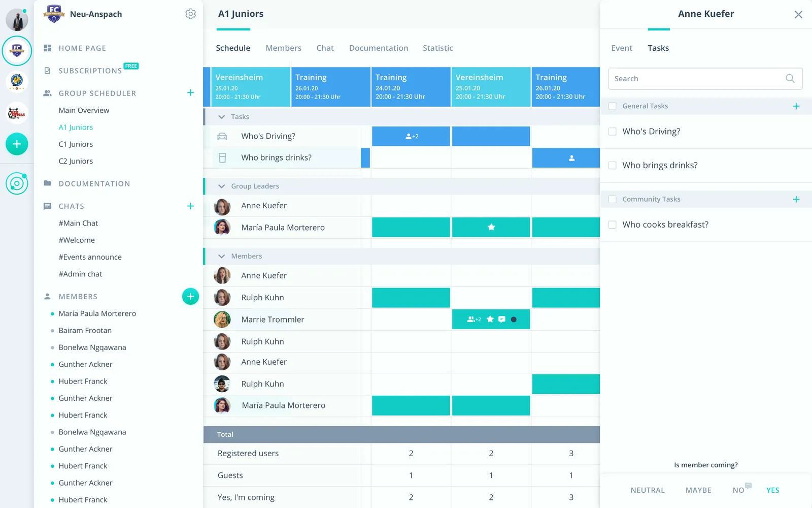The width and height of the screenshot is (812, 508).
Task: Open the comment icon in Marrie Trommler's cell
Action: (502, 320)
